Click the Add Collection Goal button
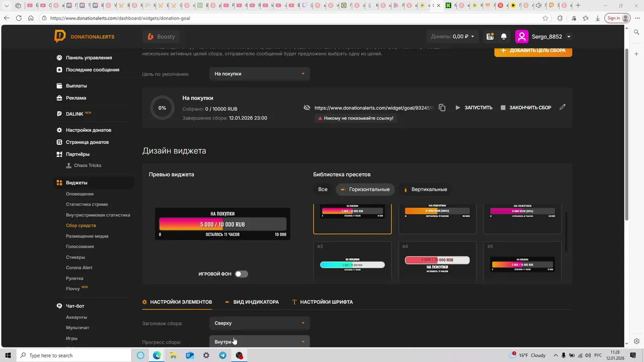 [x=533, y=50]
